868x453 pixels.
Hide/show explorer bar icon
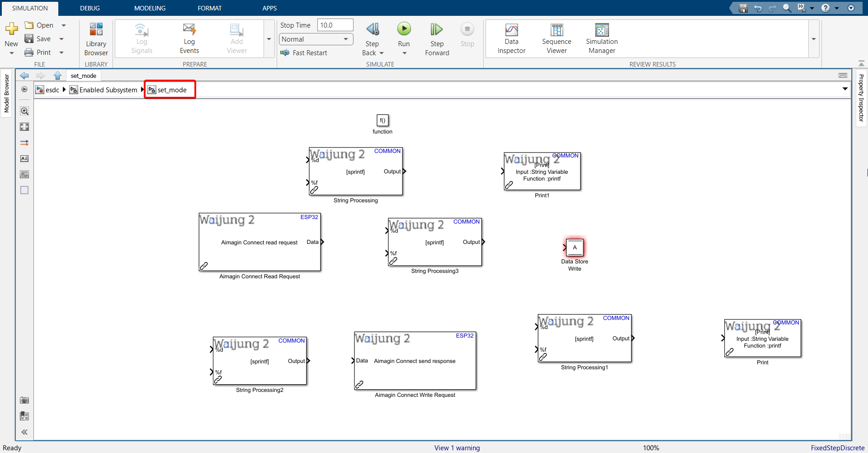coord(24,90)
